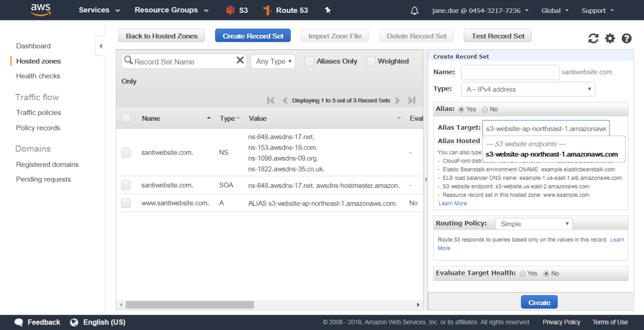
Task: Click the blue Create button
Action: [x=539, y=303]
